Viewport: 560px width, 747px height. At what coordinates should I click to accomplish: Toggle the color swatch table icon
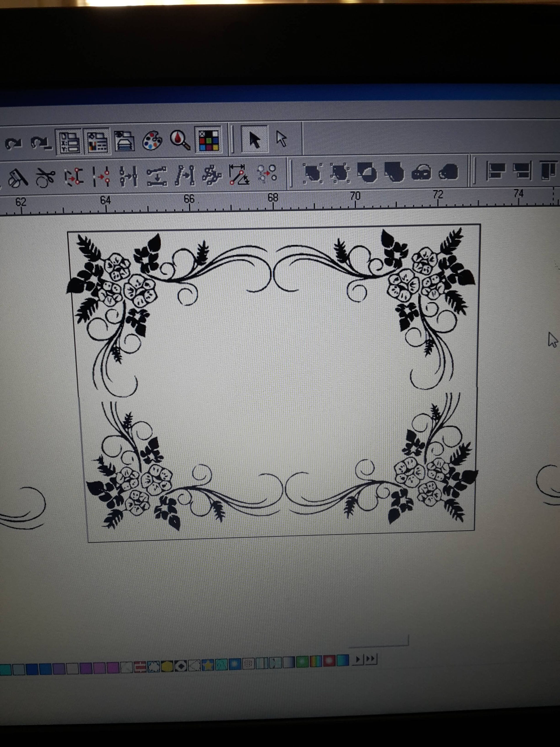[209, 139]
